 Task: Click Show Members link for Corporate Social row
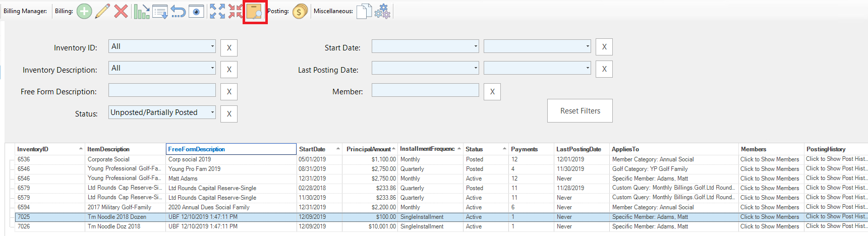[x=769, y=159]
